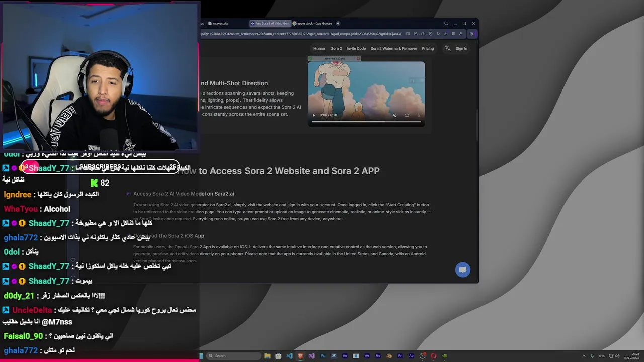The height and width of the screenshot is (362, 644).
Task: Switch to the mseven.site tab
Action: point(218,23)
